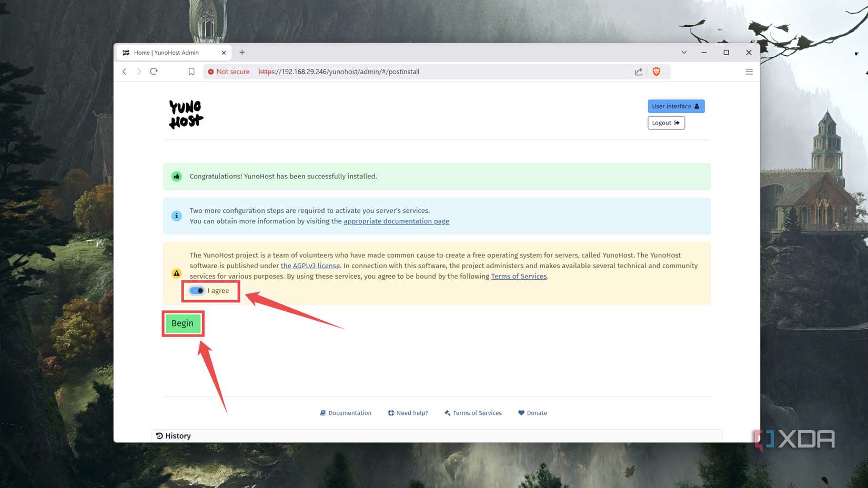Click the Logout button
The width and height of the screenshot is (868, 488).
[x=665, y=123]
